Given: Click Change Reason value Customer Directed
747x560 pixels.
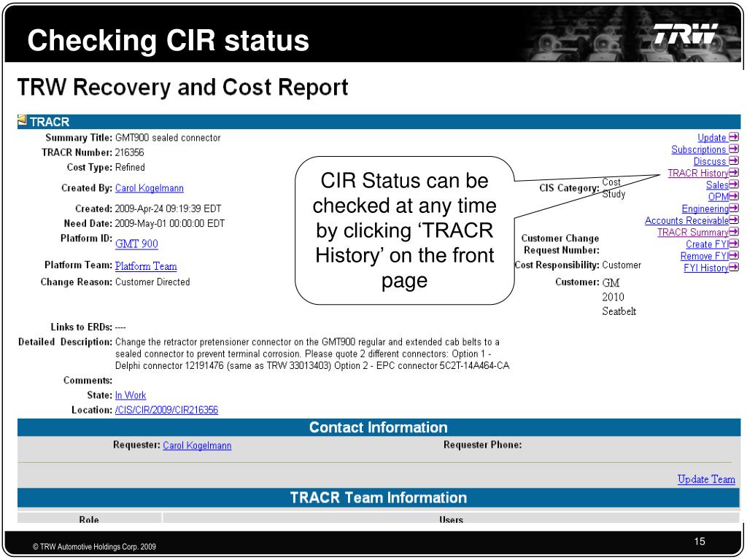Looking at the screenshot, I should (x=152, y=282).
